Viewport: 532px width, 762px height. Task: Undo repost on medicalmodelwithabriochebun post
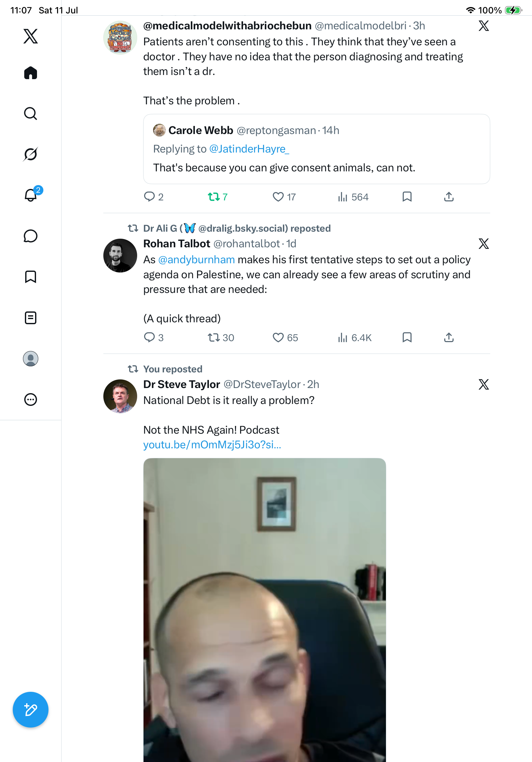point(218,197)
